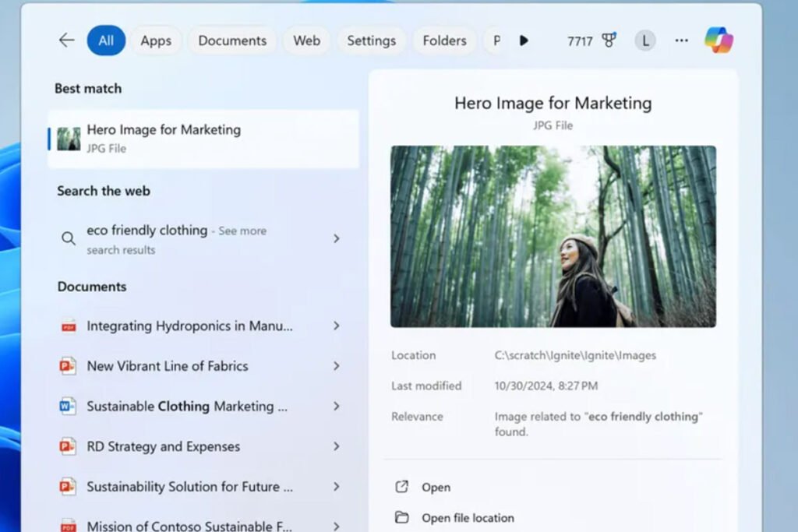
Task: Open Copilot from the search bar icon
Action: point(718,40)
